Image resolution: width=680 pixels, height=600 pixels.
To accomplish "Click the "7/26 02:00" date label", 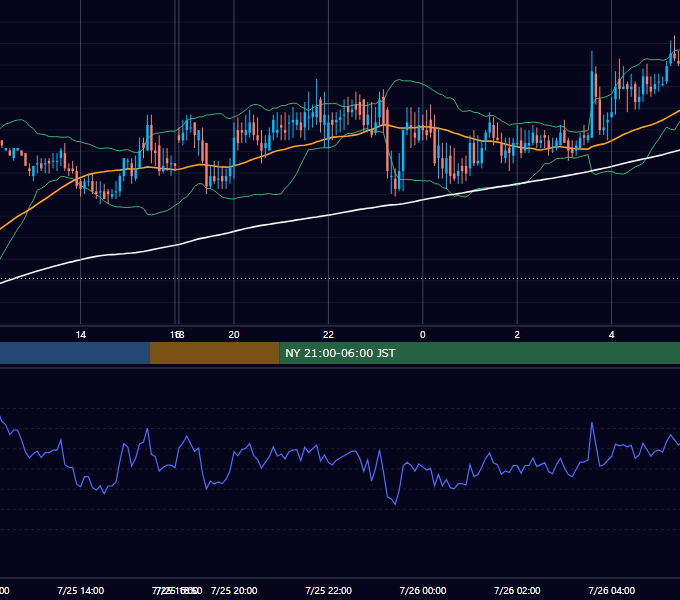I will pyautogui.click(x=517, y=590).
